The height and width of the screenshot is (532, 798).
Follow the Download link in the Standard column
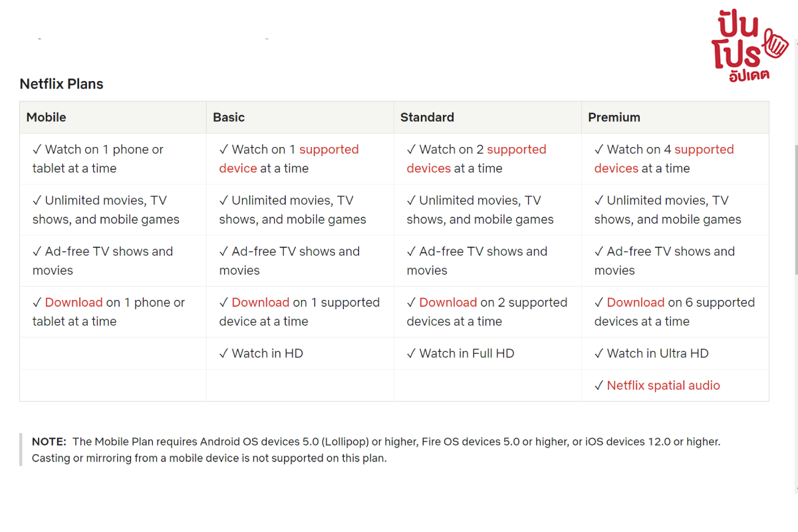[448, 303]
